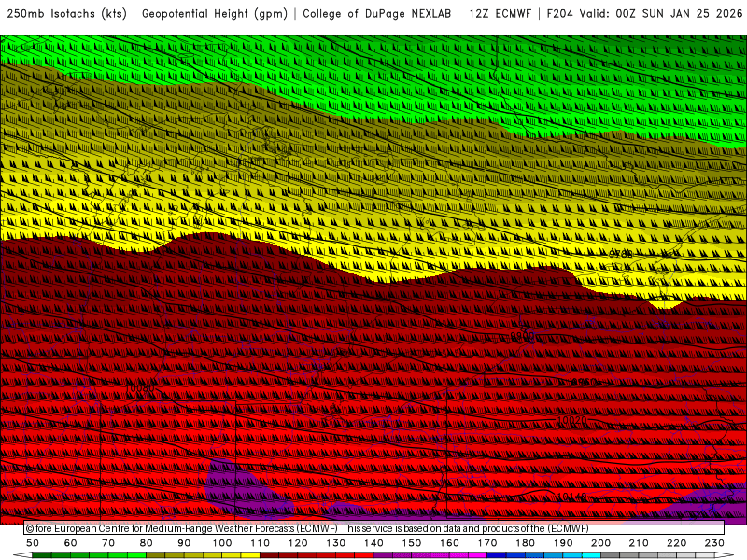The width and height of the screenshot is (747, 560).
Task: Click the 110 label on the color scale
Action: coord(260,543)
